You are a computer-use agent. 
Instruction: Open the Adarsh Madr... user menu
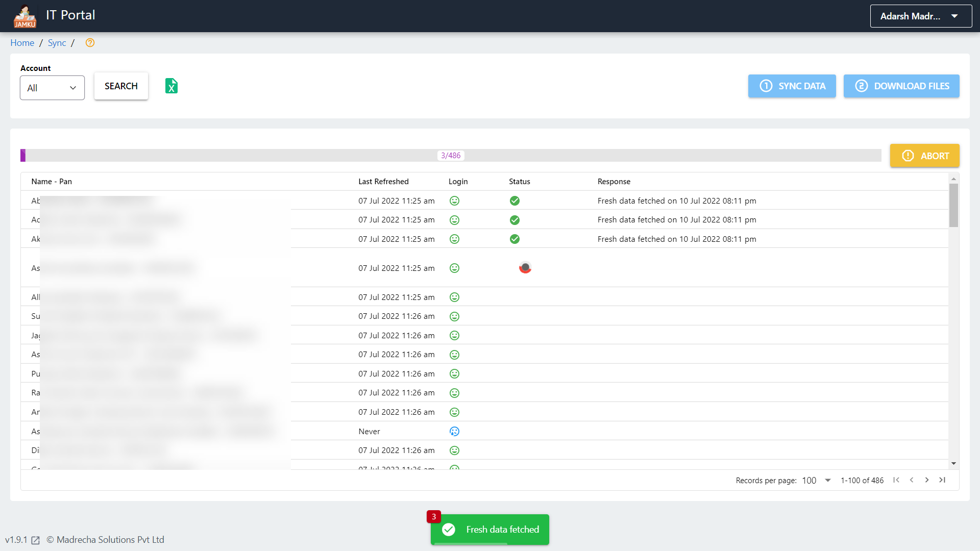tap(921, 16)
